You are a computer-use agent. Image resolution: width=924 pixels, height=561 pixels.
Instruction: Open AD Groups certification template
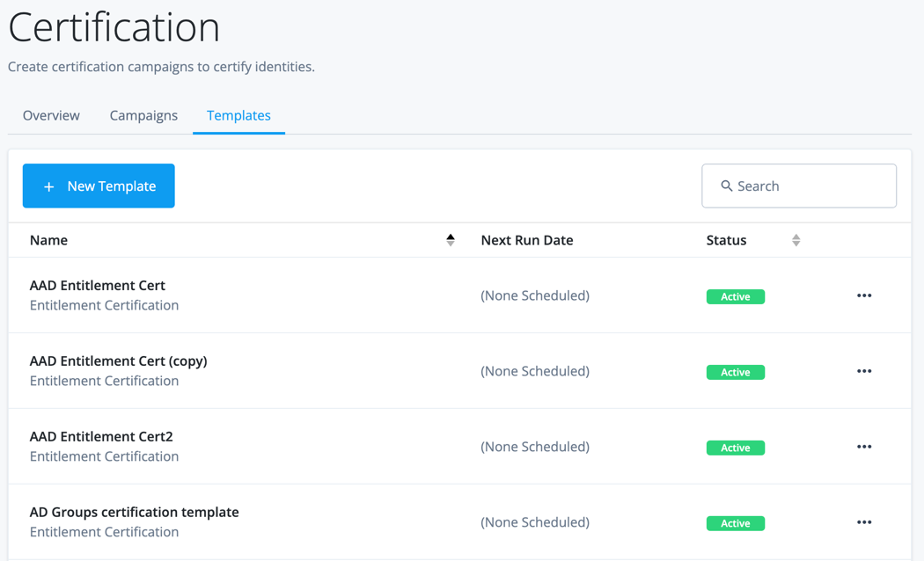pyautogui.click(x=135, y=513)
